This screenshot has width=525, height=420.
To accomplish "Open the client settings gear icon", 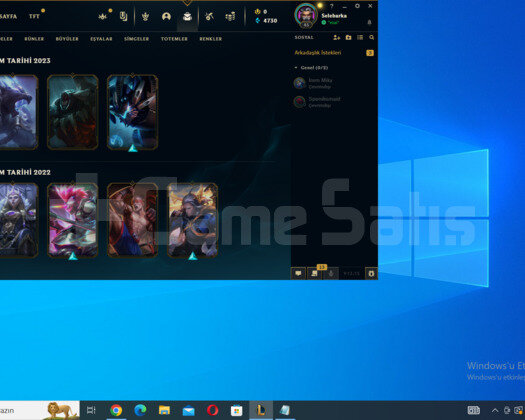I will (357, 6).
